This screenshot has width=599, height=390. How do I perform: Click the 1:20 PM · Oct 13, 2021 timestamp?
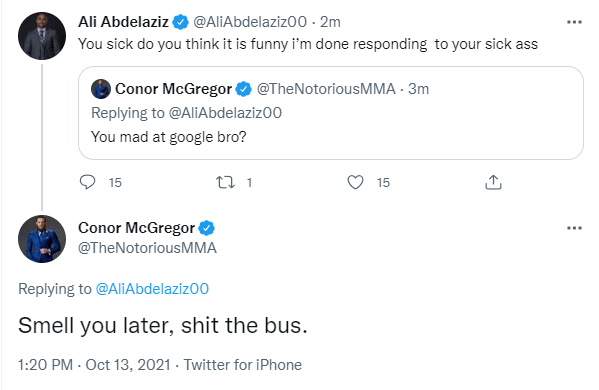(94, 365)
